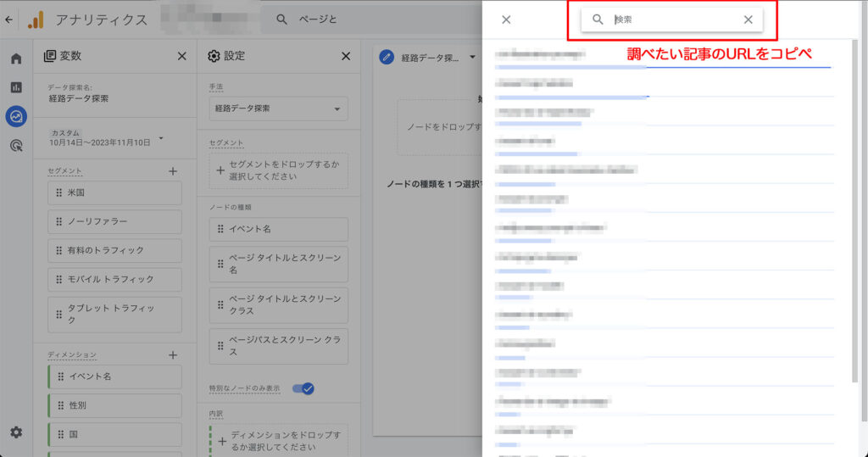Open Explore icon in the sidebar
Image resolution: width=868 pixels, height=457 pixels.
[16, 116]
